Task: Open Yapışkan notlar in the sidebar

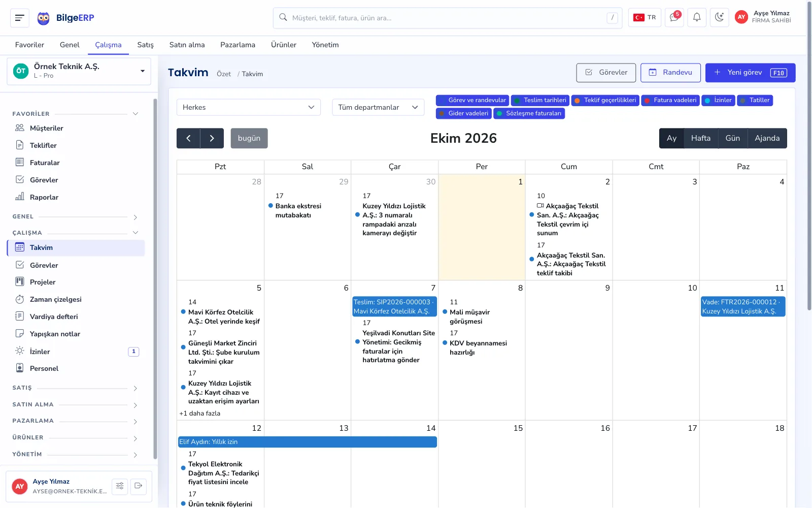Action: (76, 334)
